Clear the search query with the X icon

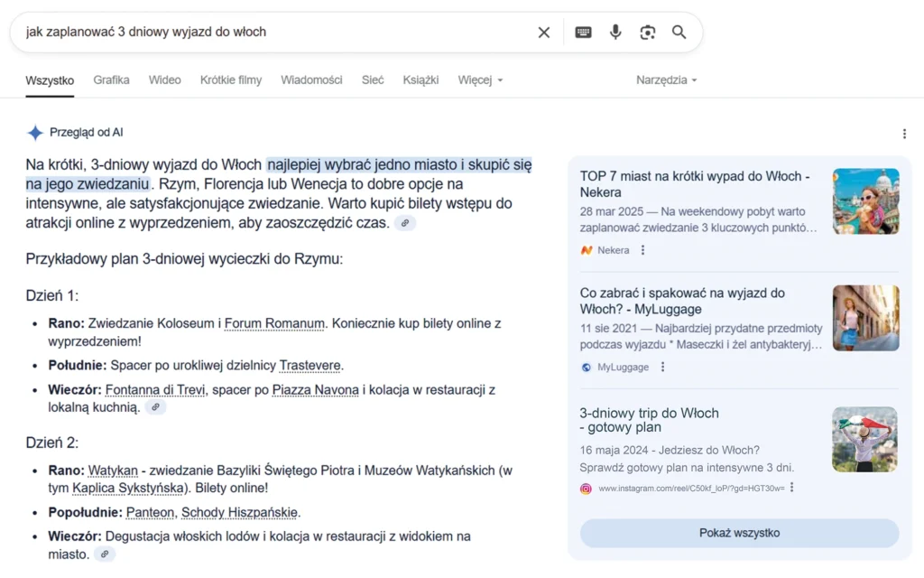(x=544, y=33)
